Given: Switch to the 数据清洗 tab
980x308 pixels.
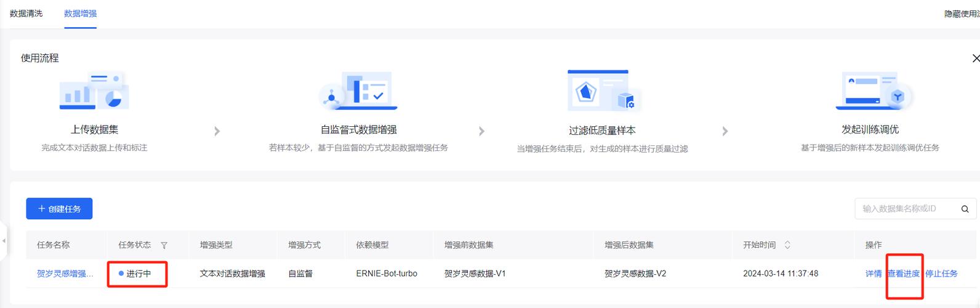Looking at the screenshot, I should pos(26,14).
